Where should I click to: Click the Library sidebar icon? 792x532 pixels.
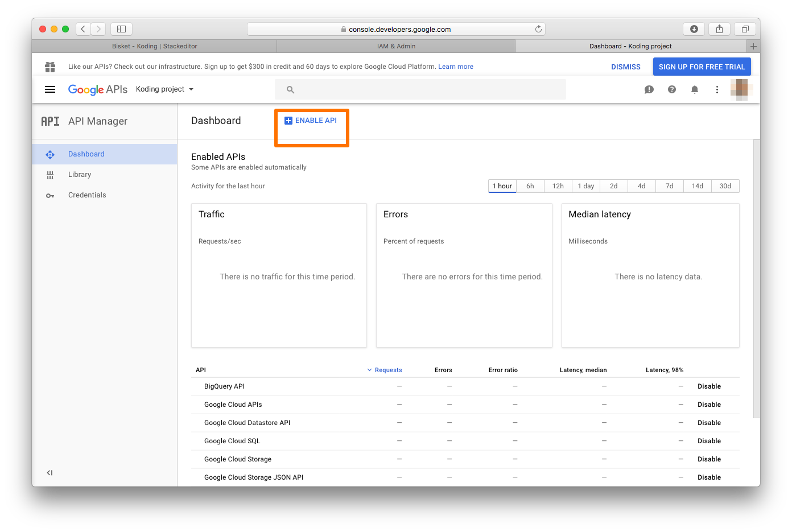tap(50, 175)
